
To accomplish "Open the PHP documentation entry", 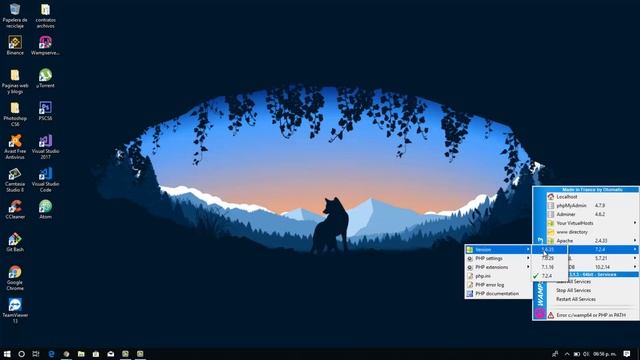I will point(498,293).
